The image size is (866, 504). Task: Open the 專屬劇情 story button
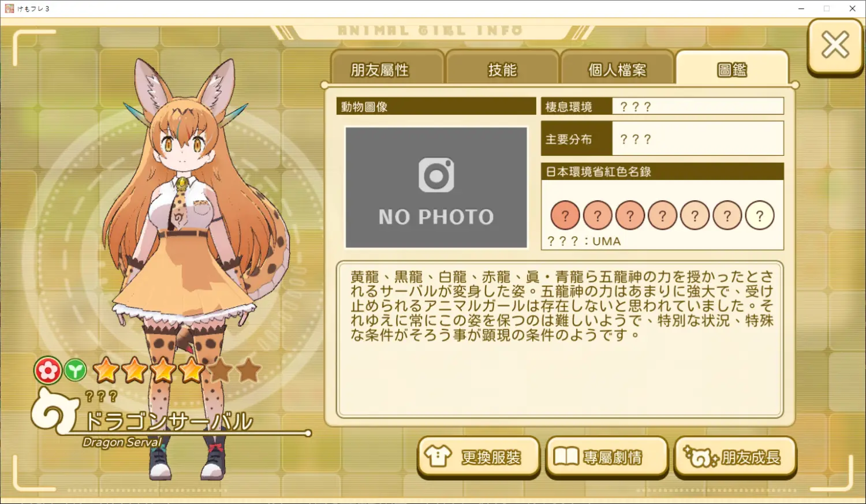click(x=607, y=457)
